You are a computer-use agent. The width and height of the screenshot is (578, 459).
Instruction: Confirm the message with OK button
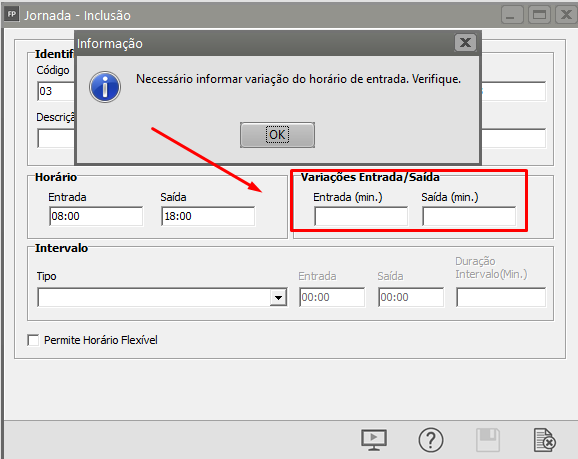[x=277, y=135]
